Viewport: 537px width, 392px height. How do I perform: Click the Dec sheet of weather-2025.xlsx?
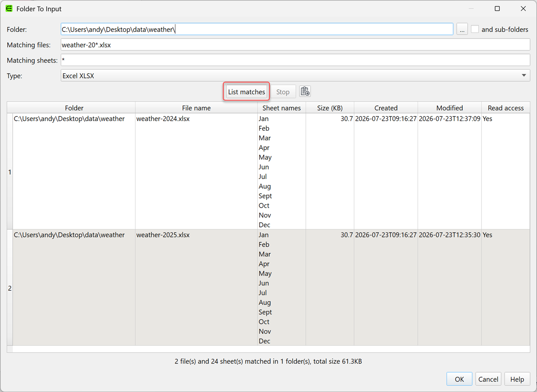(264, 341)
